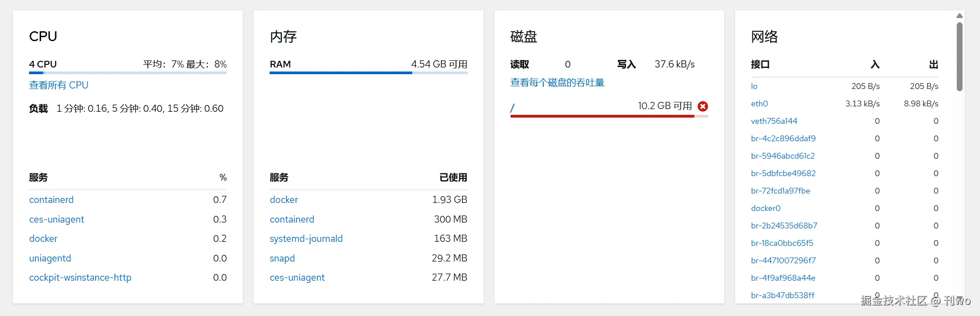Select eth0 network interface
980x316 pixels.
pos(759,104)
